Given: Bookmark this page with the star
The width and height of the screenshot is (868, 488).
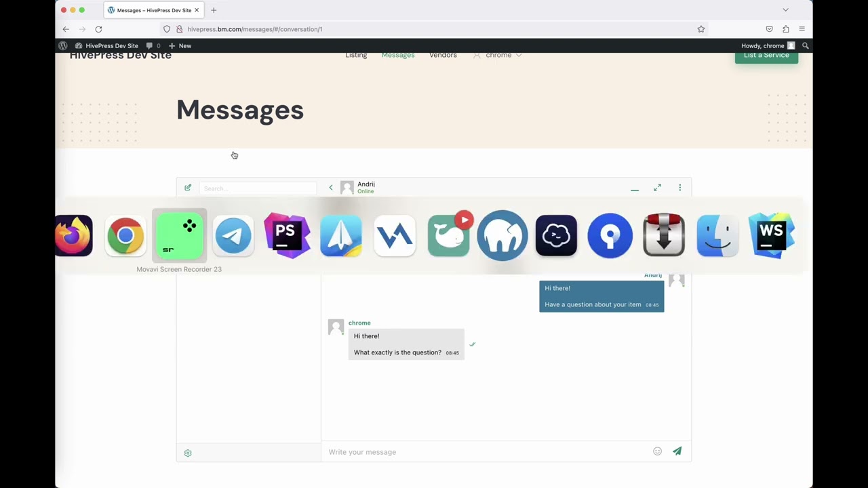Looking at the screenshot, I should [x=701, y=29].
